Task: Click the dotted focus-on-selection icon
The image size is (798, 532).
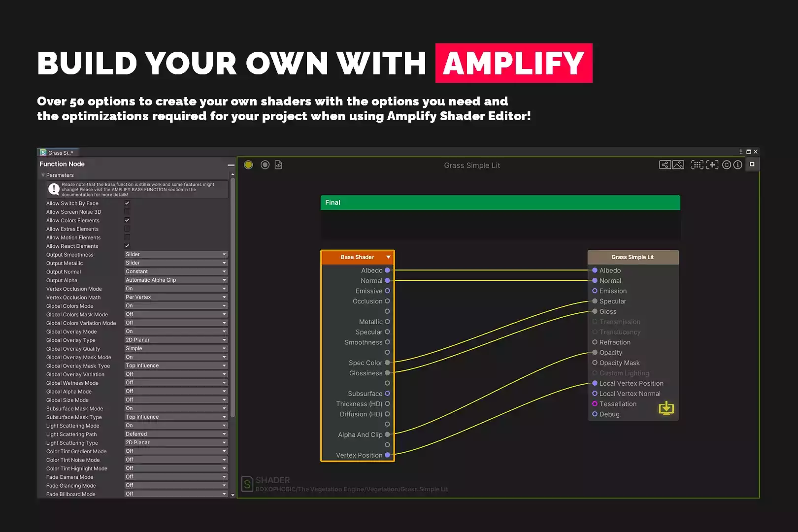Action: 697,165
